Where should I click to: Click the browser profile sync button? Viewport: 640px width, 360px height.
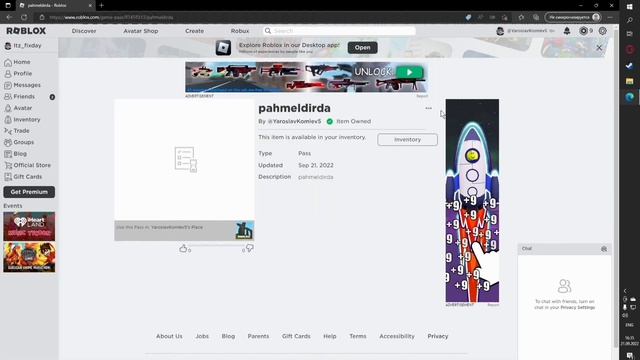[574, 17]
